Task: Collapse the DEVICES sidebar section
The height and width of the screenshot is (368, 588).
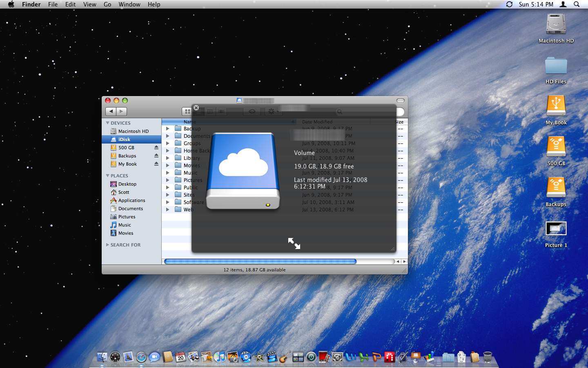Action: [108, 123]
